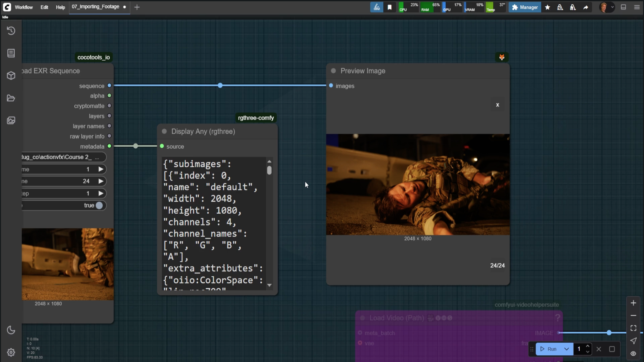Viewport: 644px width, 362px height.
Task: Open the Run options dropdown arrow
Action: click(566, 349)
